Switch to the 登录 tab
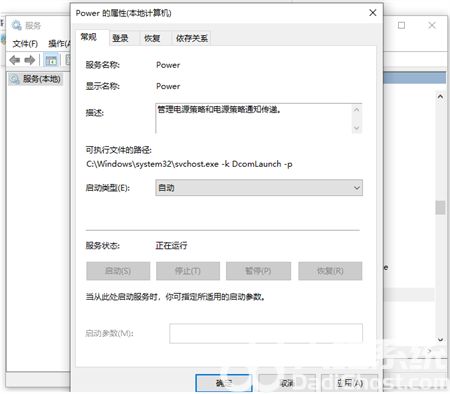 (120, 38)
